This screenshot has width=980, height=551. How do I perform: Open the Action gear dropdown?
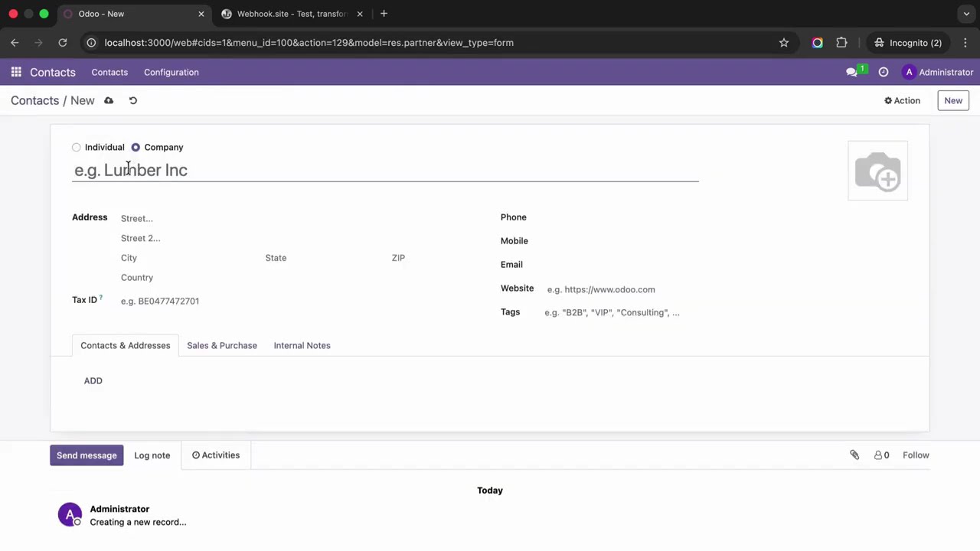902,100
